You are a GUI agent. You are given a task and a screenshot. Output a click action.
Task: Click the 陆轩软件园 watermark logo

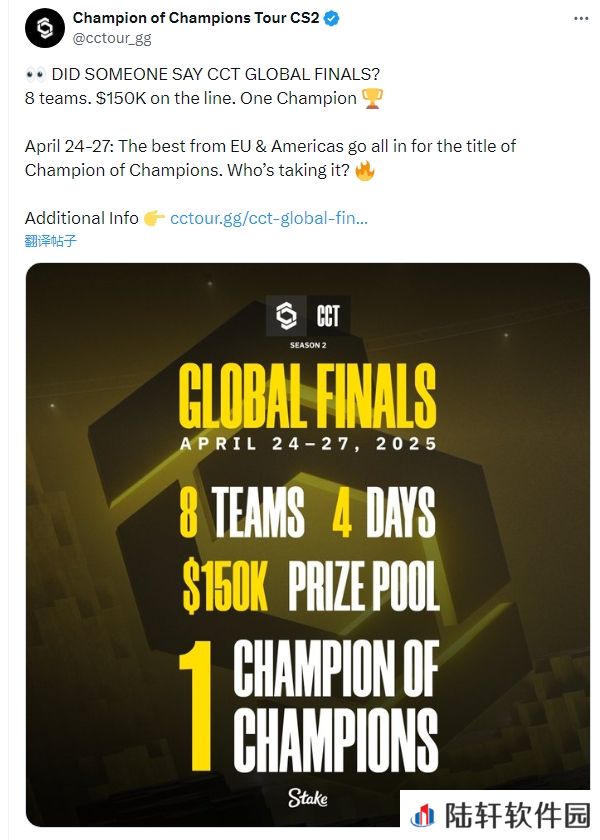(500, 815)
